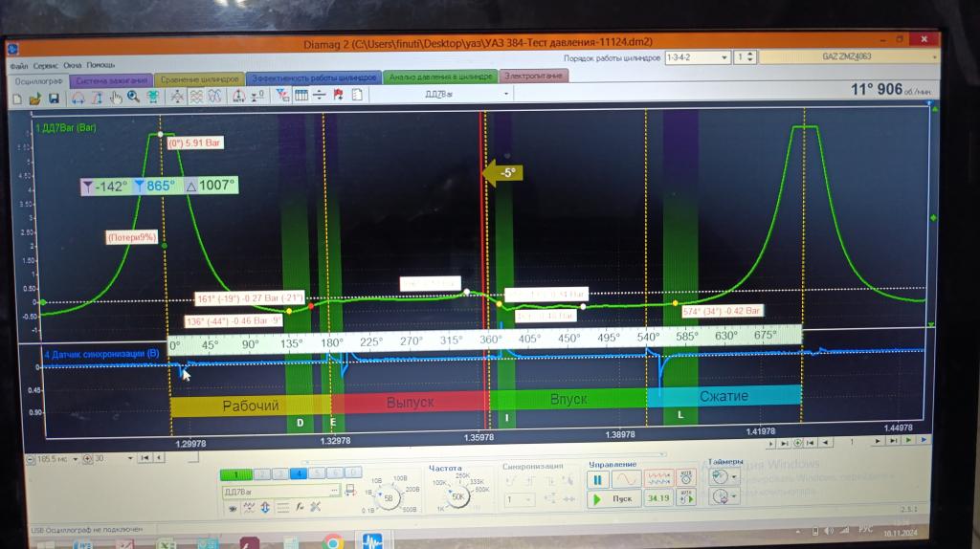Viewport: 980px width, 549px height.
Task: Open the Сервис menu
Action: 46,66
